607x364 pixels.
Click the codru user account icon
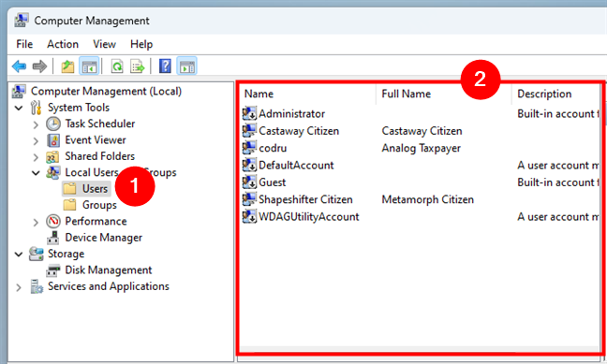click(x=249, y=148)
